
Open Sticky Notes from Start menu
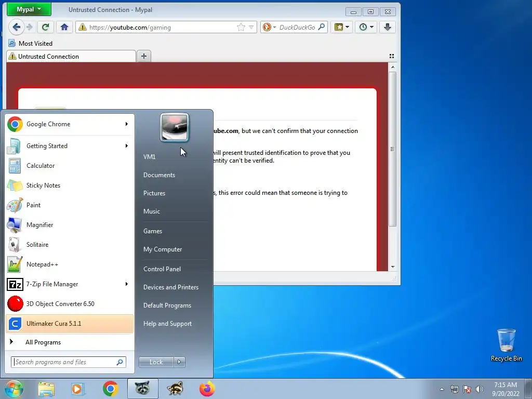69,185
